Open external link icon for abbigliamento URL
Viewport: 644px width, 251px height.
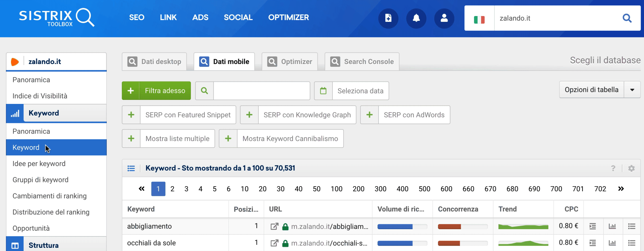274,226
